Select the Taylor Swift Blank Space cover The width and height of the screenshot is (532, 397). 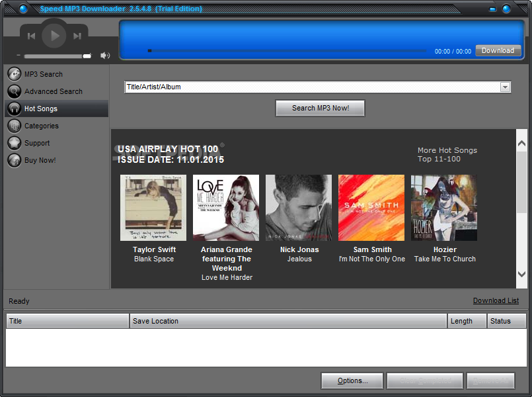coord(153,208)
